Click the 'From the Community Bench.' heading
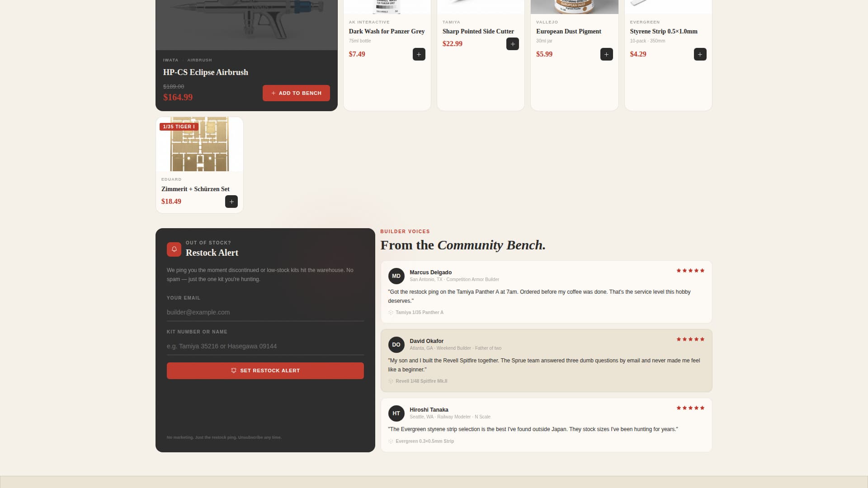Image resolution: width=868 pixels, height=488 pixels. (x=463, y=245)
